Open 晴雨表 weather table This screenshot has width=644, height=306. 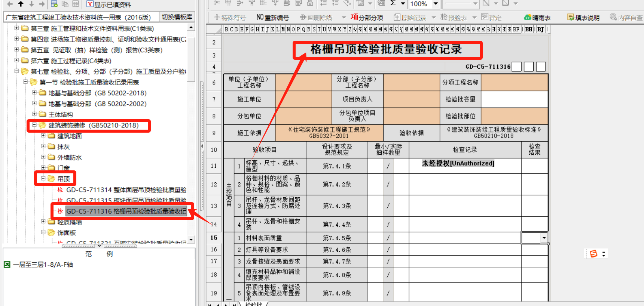point(537,18)
